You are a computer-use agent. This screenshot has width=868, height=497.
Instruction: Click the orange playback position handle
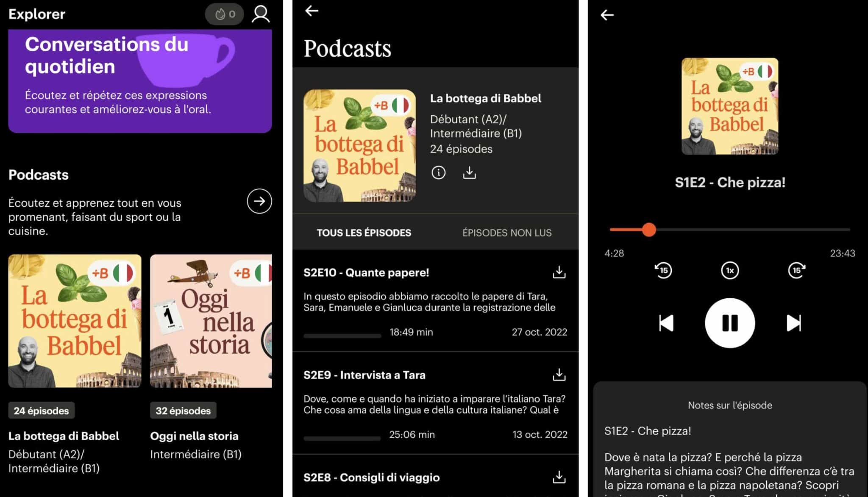coord(648,230)
